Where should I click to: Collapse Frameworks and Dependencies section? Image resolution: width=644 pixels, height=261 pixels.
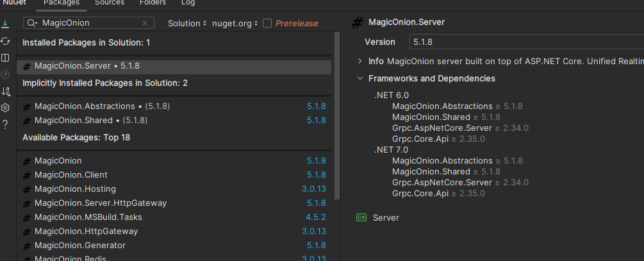click(360, 78)
